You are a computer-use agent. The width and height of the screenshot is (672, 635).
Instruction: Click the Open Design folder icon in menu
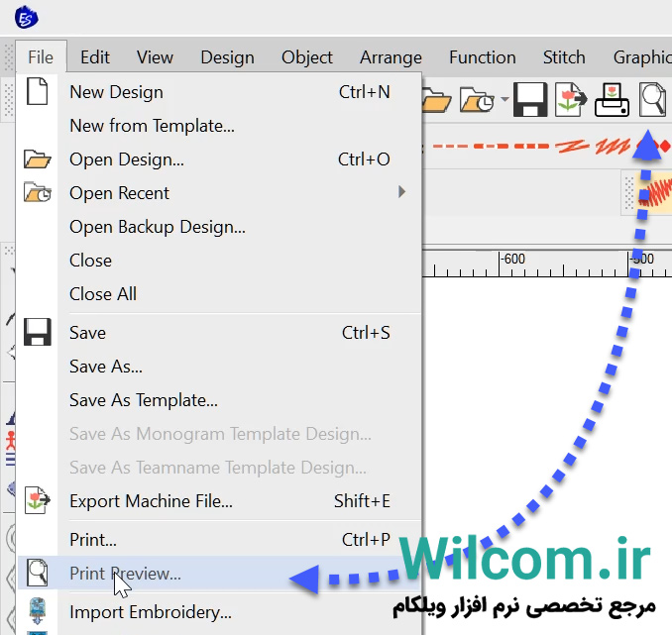38,159
